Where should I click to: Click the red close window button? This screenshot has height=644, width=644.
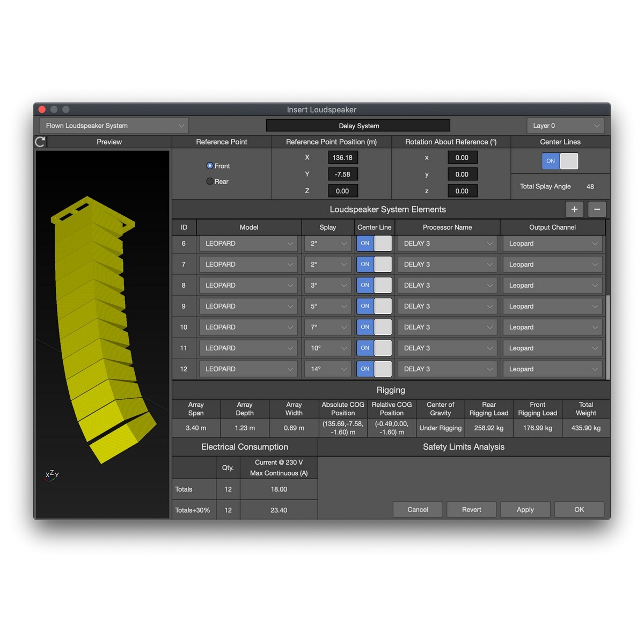pos(42,109)
